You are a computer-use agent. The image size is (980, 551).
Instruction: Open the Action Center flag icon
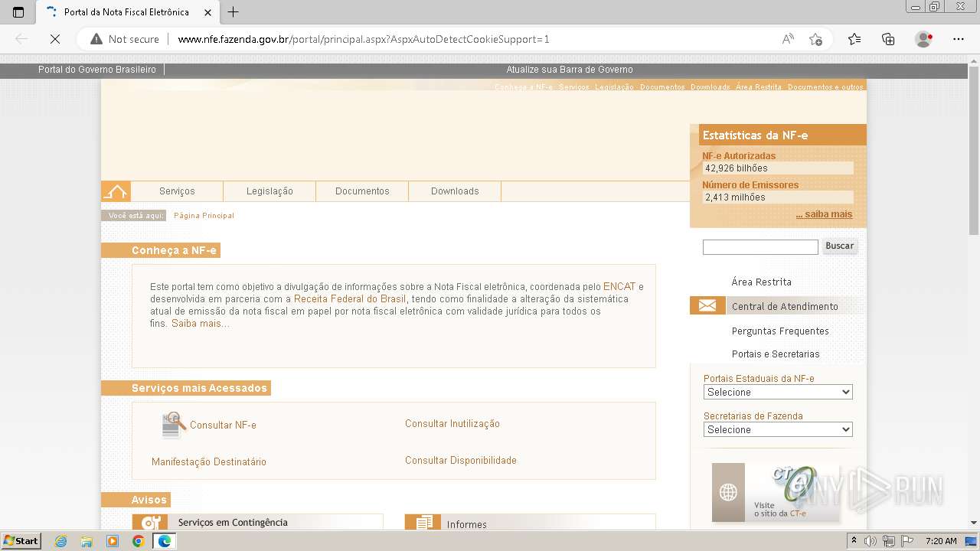pyautogui.click(x=907, y=541)
